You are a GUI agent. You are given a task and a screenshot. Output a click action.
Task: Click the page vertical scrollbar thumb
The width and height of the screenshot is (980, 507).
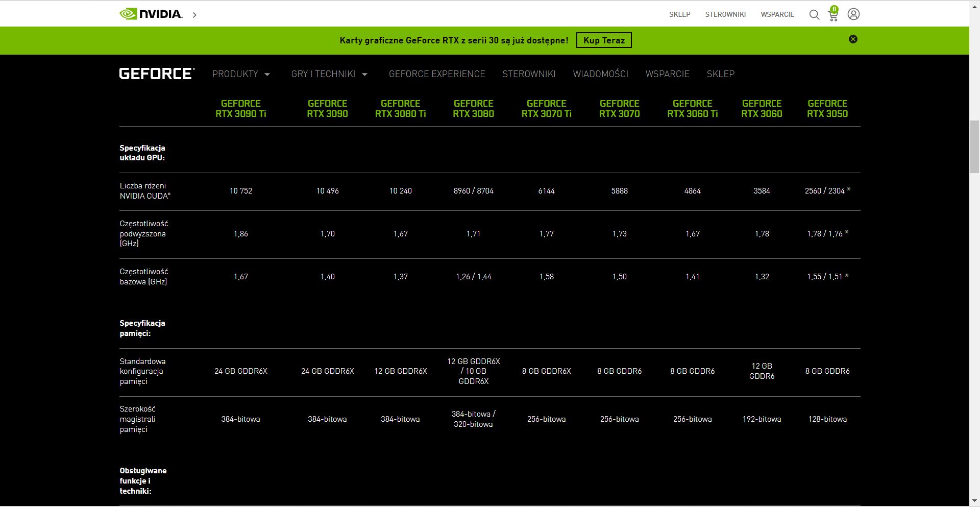point(974,147)
